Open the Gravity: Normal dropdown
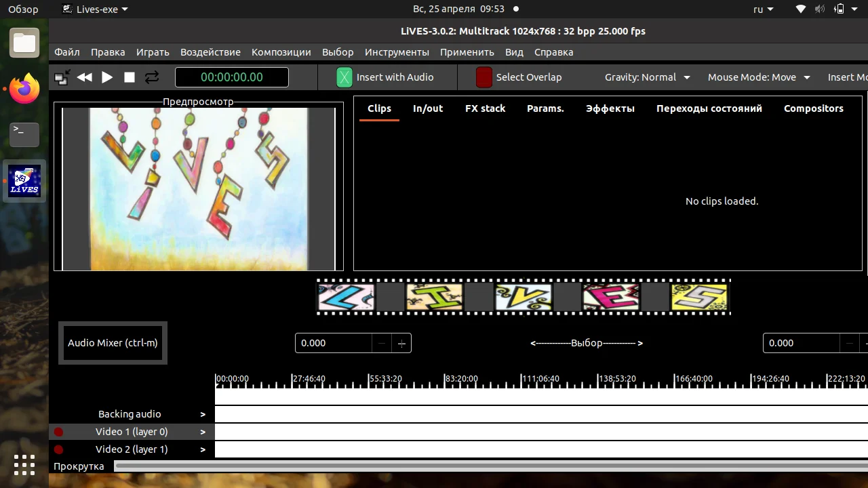 pyautogui.click(x=648, y=77)
